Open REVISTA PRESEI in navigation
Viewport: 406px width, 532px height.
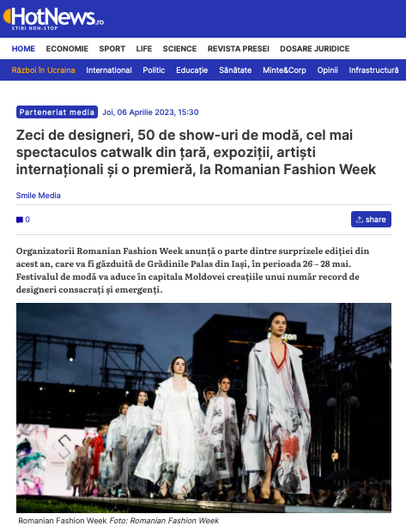239,49
